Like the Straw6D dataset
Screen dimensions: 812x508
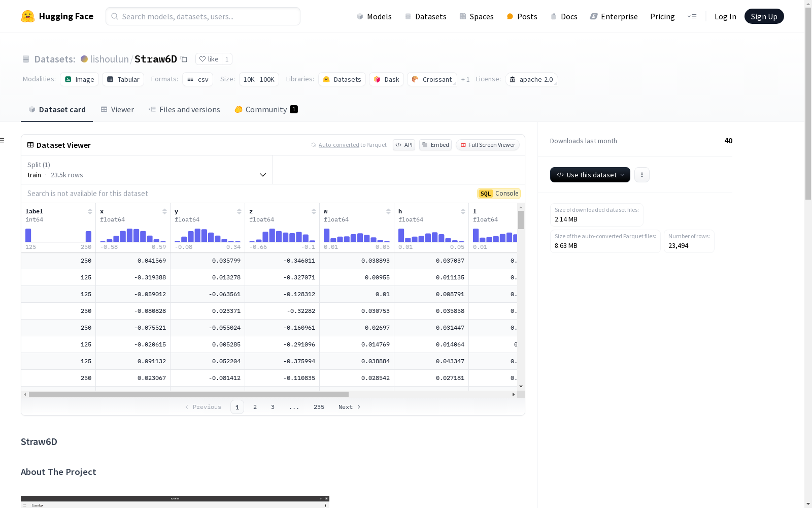point(209,59)
